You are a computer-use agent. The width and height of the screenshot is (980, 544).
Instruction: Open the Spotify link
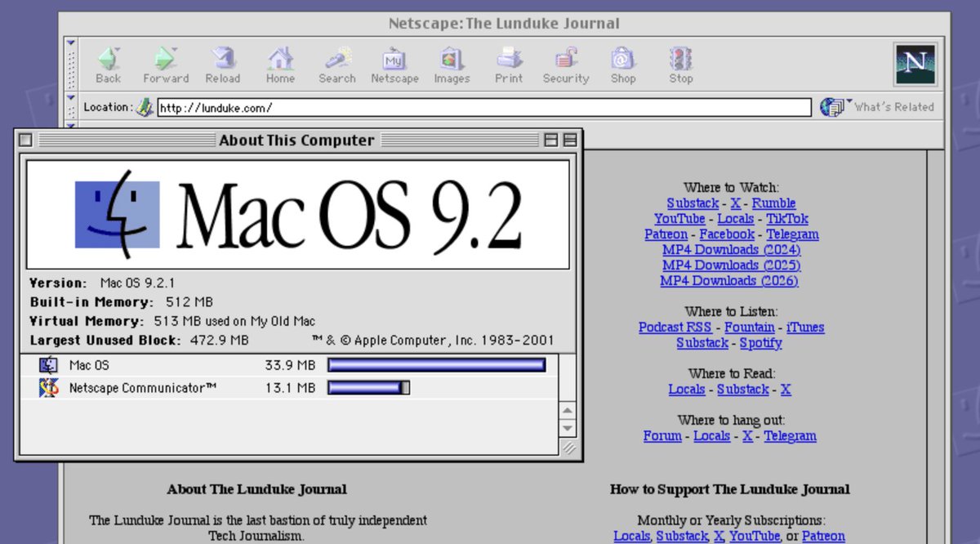click(761, 343)
